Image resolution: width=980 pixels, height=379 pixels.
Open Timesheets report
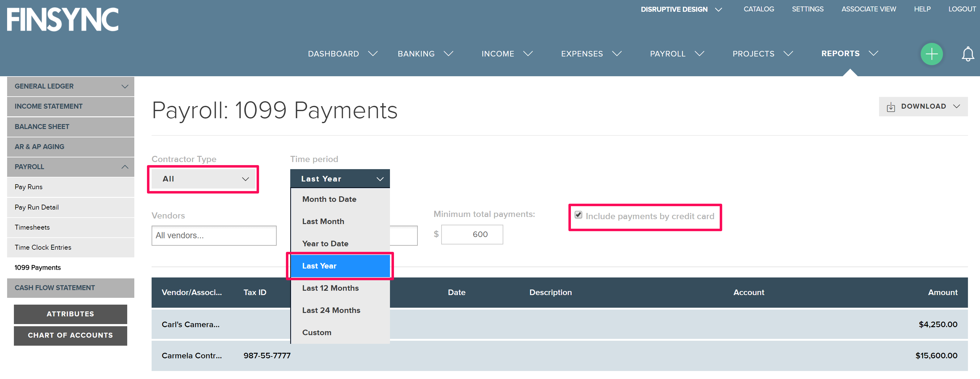click(71, 227)
